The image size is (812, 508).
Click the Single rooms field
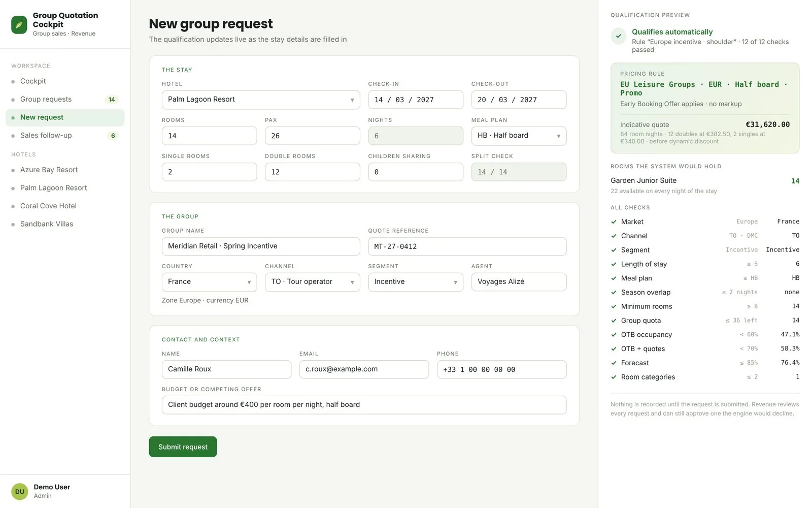[x=209, y=172]
